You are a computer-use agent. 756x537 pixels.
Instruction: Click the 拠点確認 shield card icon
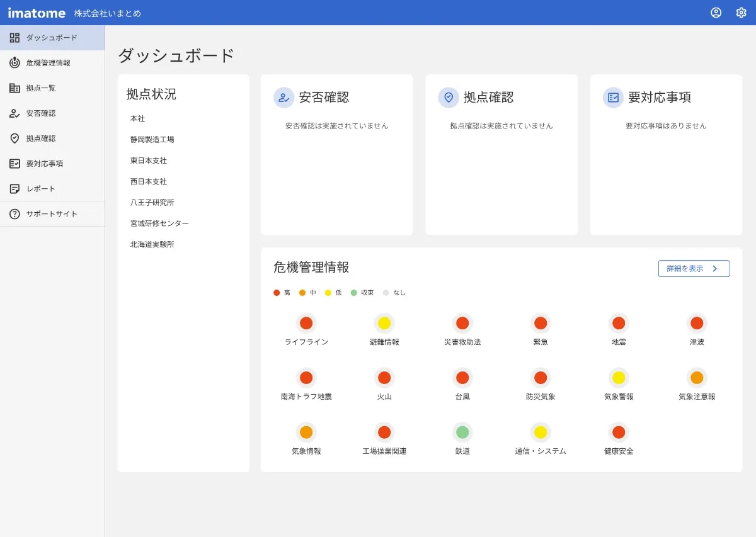tap(449, 98)
